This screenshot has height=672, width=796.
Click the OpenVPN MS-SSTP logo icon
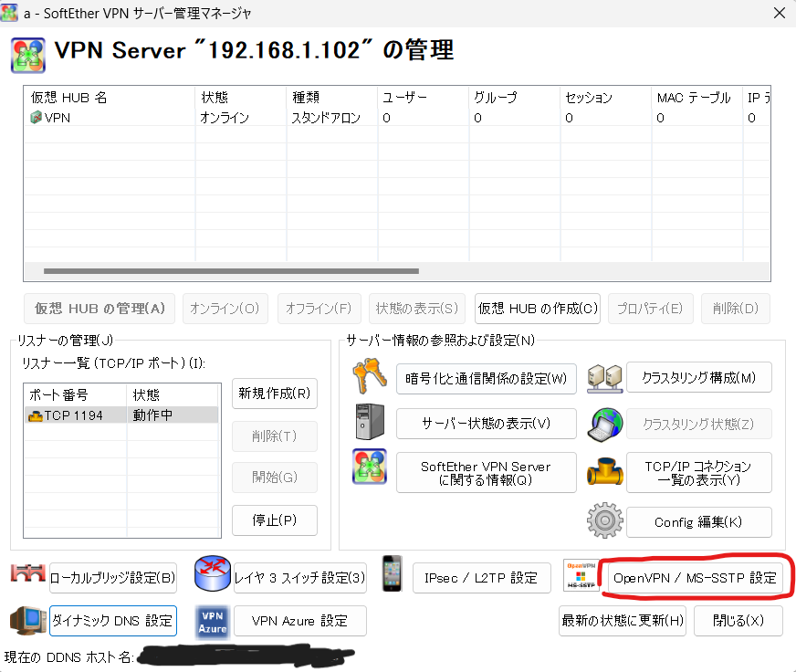coord(581,575)
